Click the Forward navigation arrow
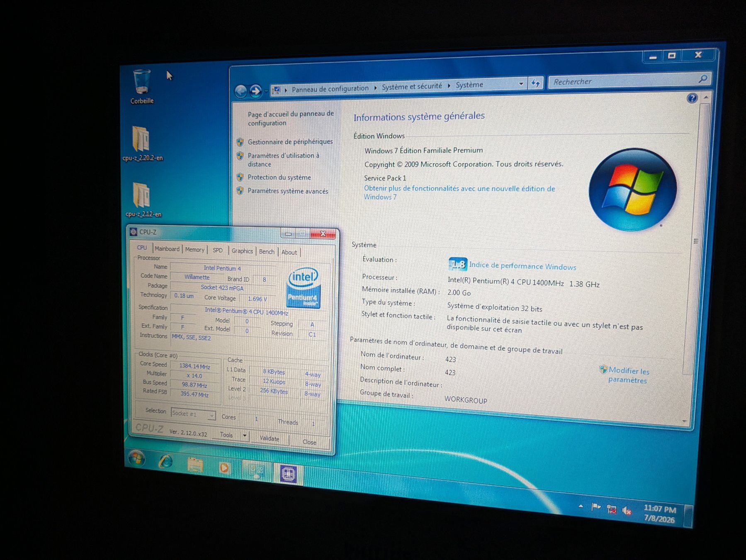 255,90
